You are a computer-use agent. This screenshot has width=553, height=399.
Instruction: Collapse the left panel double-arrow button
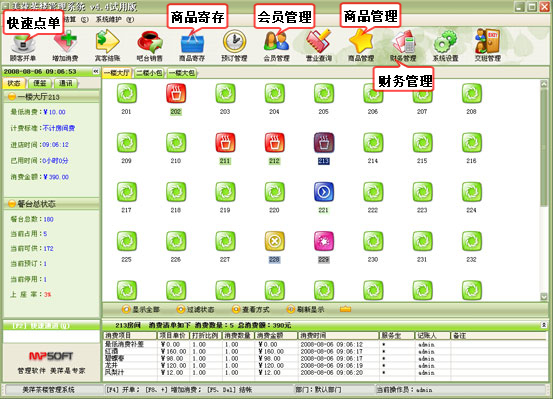tap(96, 71)
